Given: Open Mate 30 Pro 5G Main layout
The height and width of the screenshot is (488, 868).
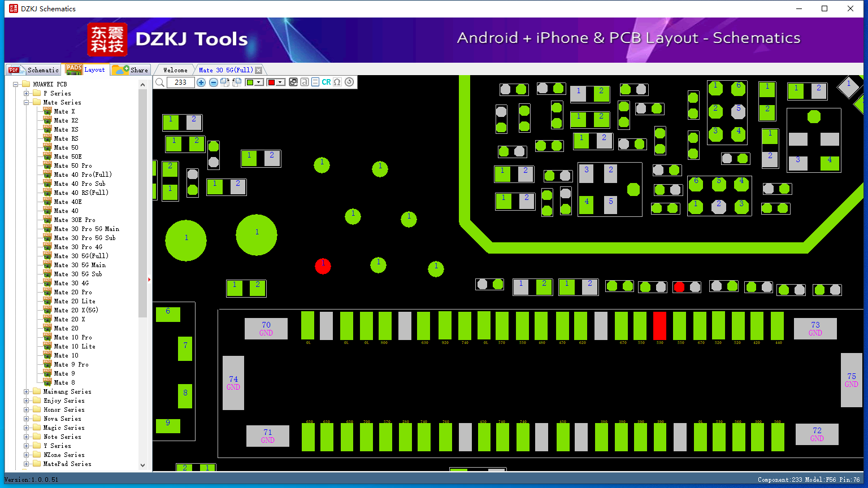Looking at the screenshot, I should (x=86, y=229).
